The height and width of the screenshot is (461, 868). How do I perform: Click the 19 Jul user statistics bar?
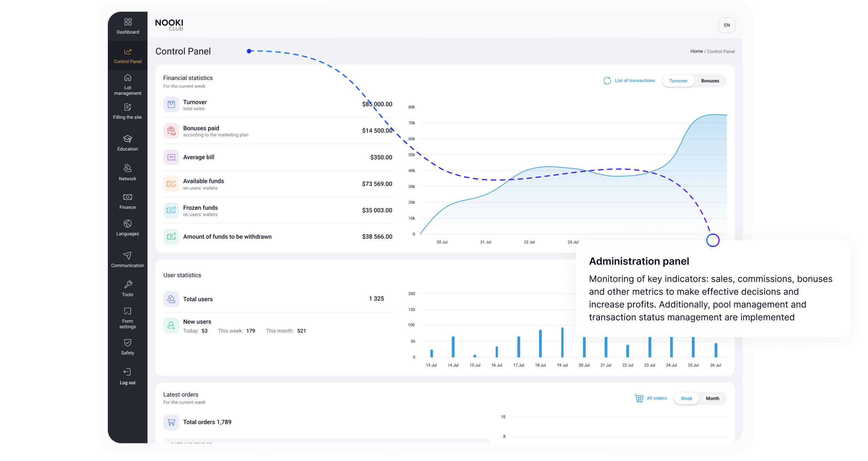562,342
